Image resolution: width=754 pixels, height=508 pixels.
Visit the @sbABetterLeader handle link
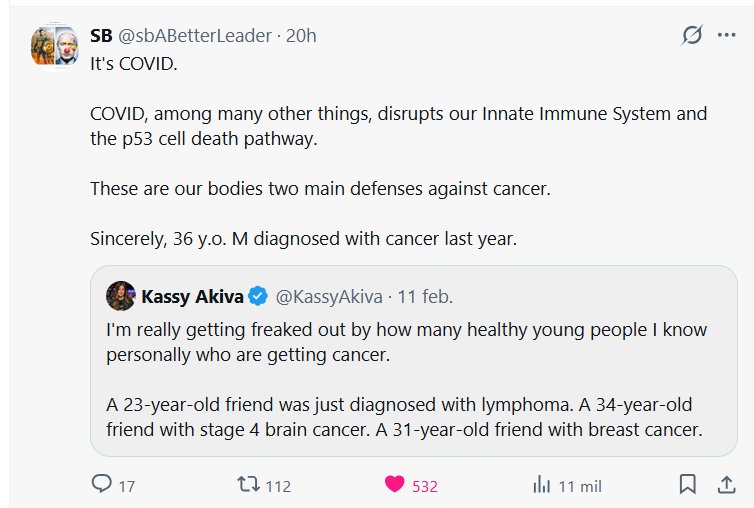coord(198,35)
